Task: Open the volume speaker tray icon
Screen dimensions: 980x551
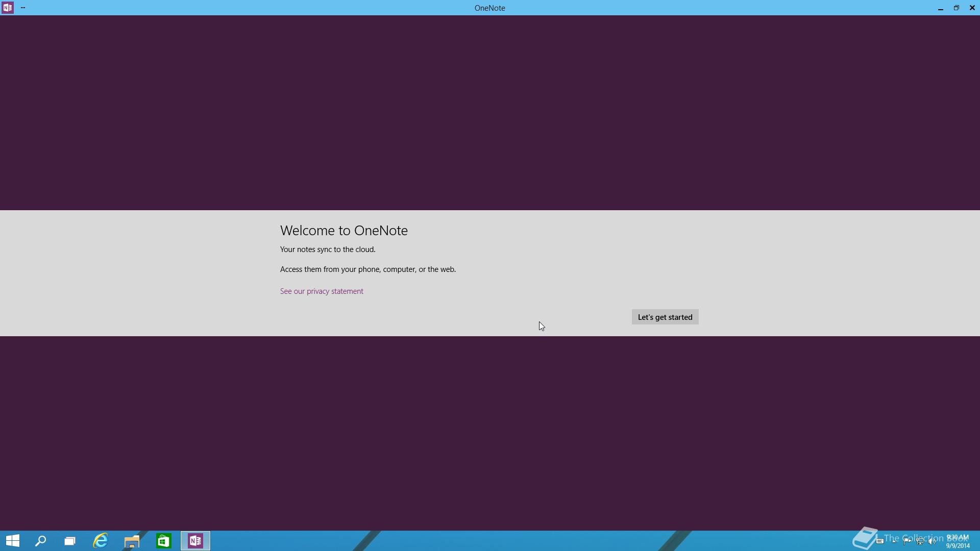Action: [932, 541]
